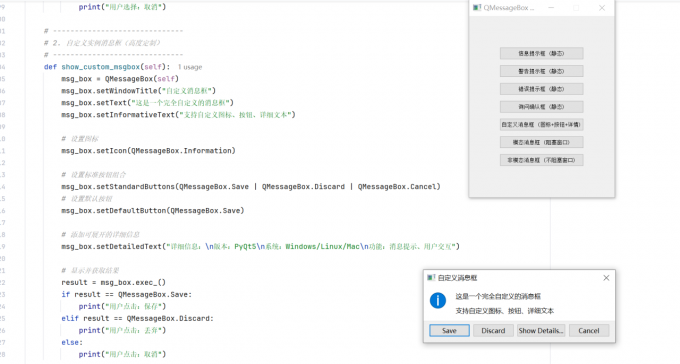Viewport: 680px width, 364px height.
Task: Click the QMessageBox window title icon
Action: [477, 8]
